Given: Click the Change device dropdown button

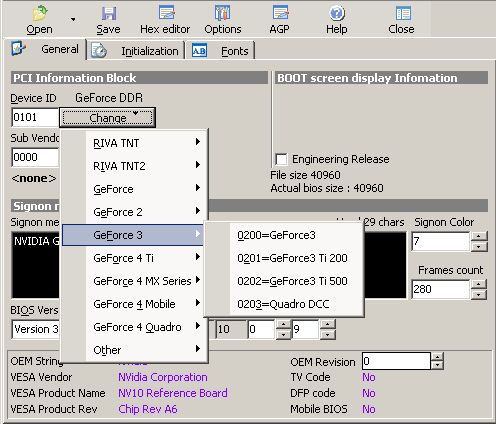Looking at the screenshot, I should 107,117.
